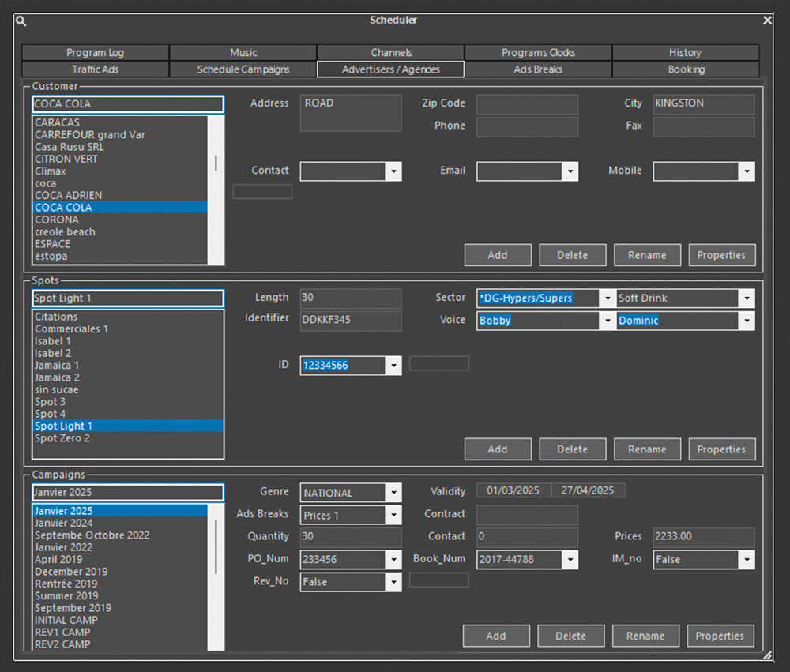Expand the Contact dropdown in Customer section
790x672 pixels.
pos(393,171)
